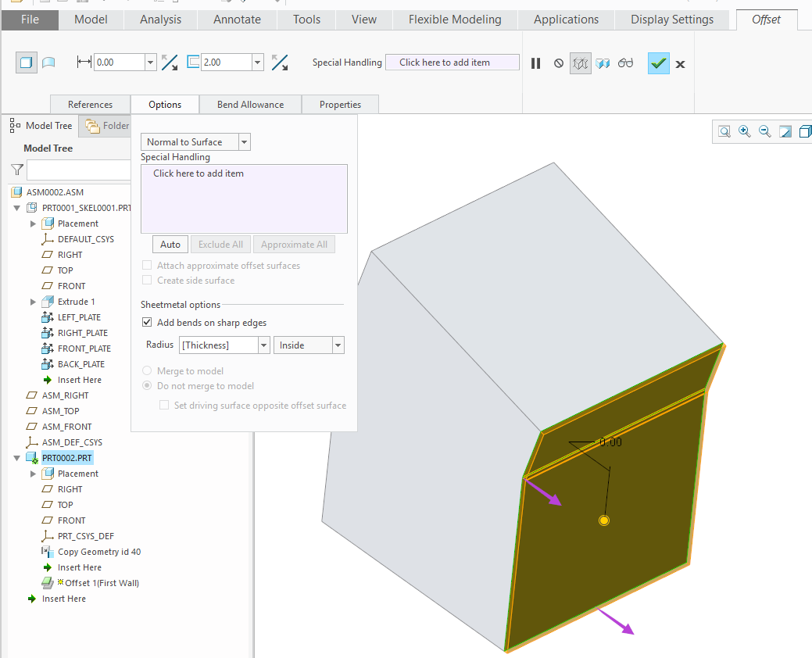Viewport: 812px width, 658px height.
Task: Switch to the Bend Allowance tab
Action: [x=250, y=103]
